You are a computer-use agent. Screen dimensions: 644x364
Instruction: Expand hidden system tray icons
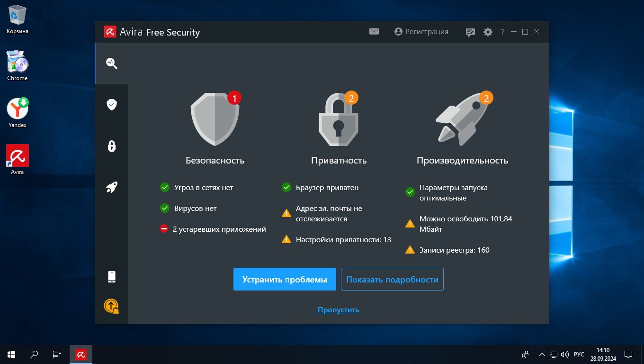(542, 354)
